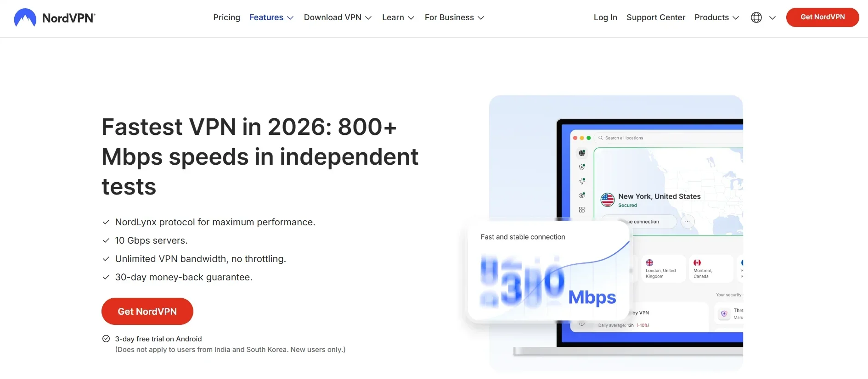Click checkmark icon beside Unlimited VPN bandwidth

[106, 259]
